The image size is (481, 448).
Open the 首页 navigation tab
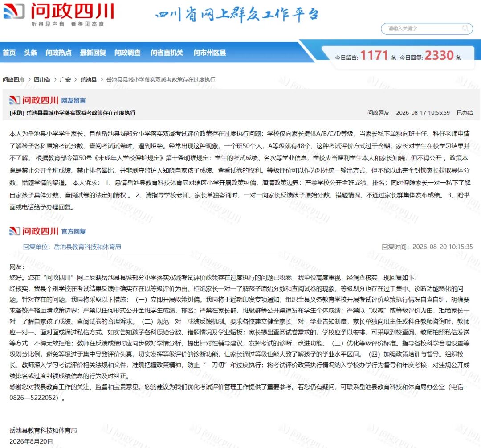[x=9, y=53]
